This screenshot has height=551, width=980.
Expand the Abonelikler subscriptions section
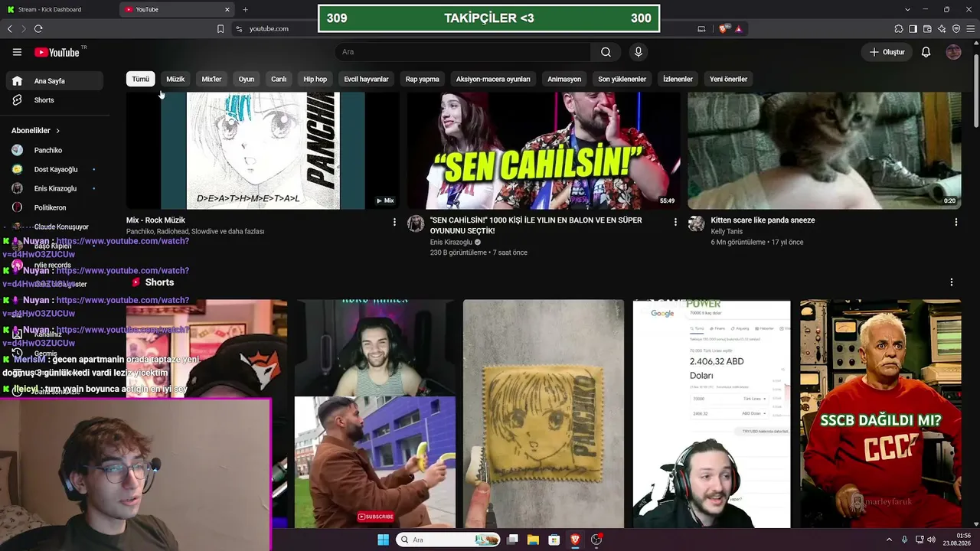tap(35, 131)
